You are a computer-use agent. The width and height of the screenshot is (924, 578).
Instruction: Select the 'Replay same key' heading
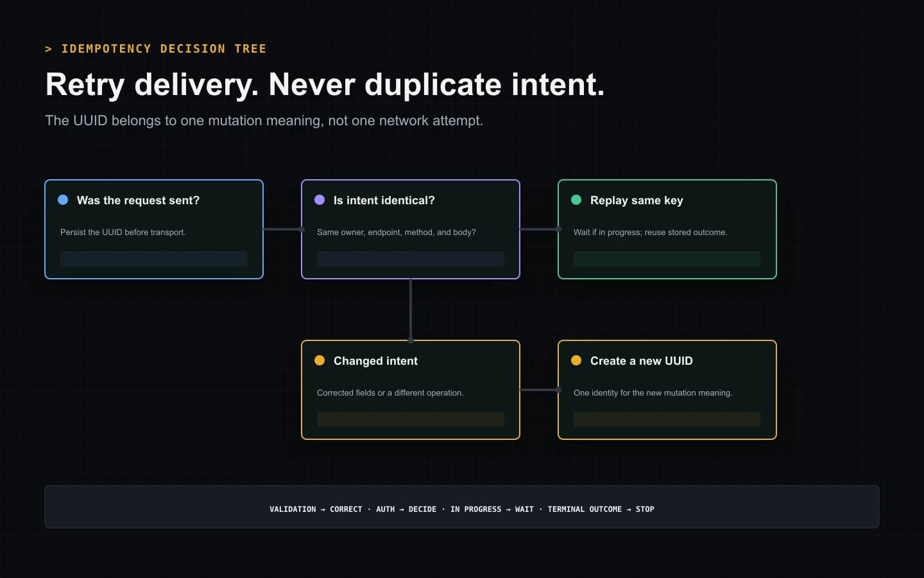tap(637, 200)
